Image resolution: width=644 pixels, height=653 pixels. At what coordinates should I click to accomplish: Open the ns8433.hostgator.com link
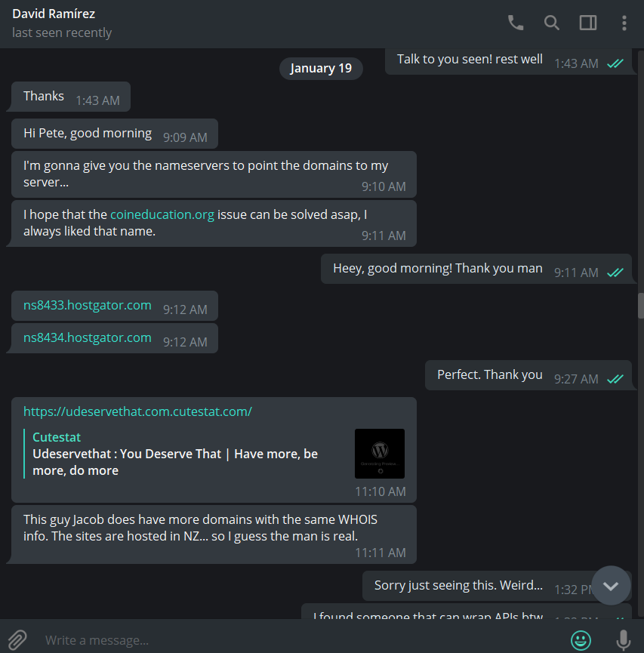click(x=87, y=305)
